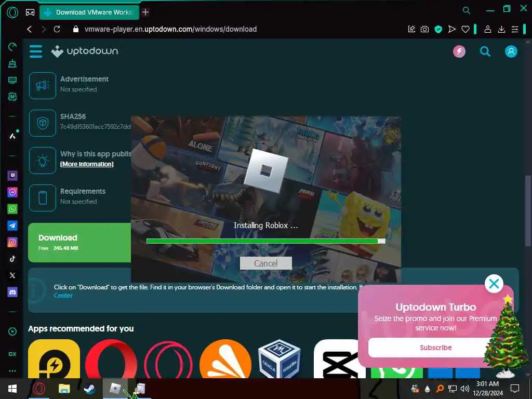Subscribe to Uptodown Turbo
The image size is (532, 399).
tap(435, 348)
